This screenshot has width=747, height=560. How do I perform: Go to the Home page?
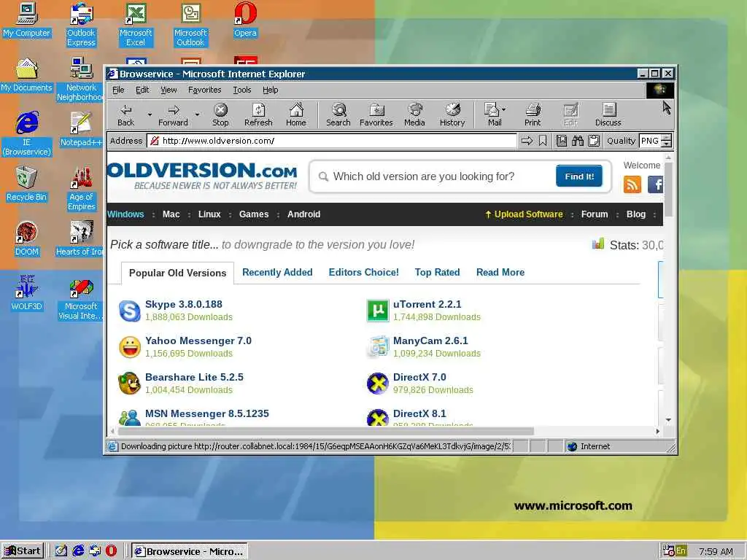(x=296, y=114)
